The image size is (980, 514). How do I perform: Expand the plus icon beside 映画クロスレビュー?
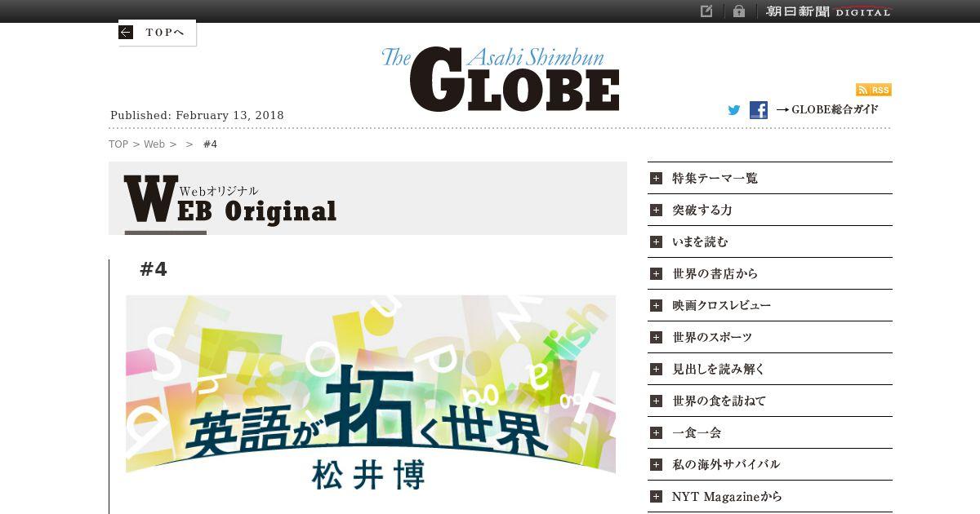click(656, 306)
